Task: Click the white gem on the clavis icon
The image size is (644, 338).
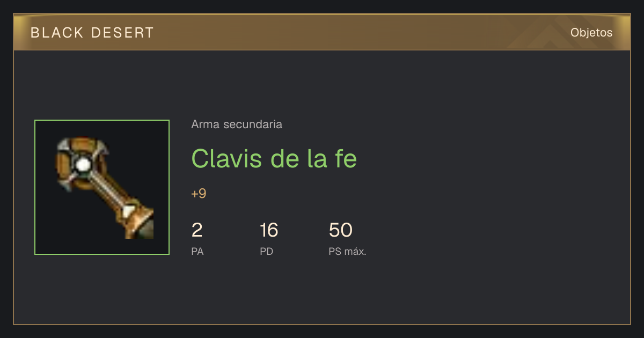Action: (82, 164)
